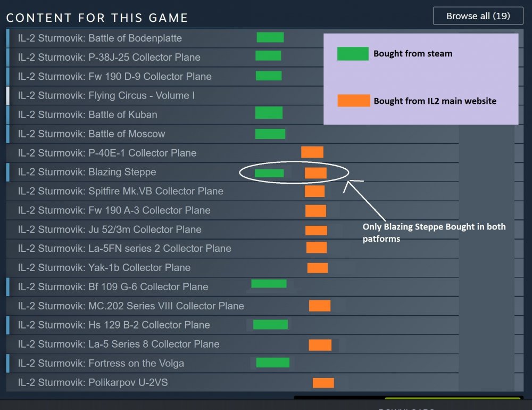The height and width of the screenshot is (410, 532).
Task: Select Spitfire Mk.VB Collector Plane row
Action: click(120, 192)
